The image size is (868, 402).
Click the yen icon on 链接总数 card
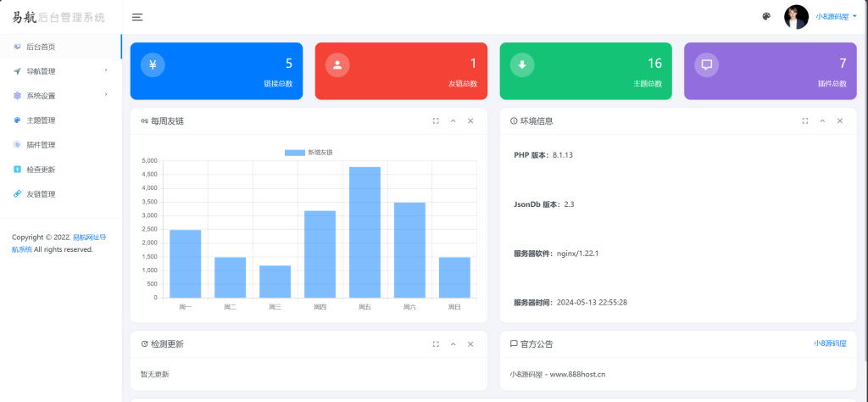(x=153, y=64)
